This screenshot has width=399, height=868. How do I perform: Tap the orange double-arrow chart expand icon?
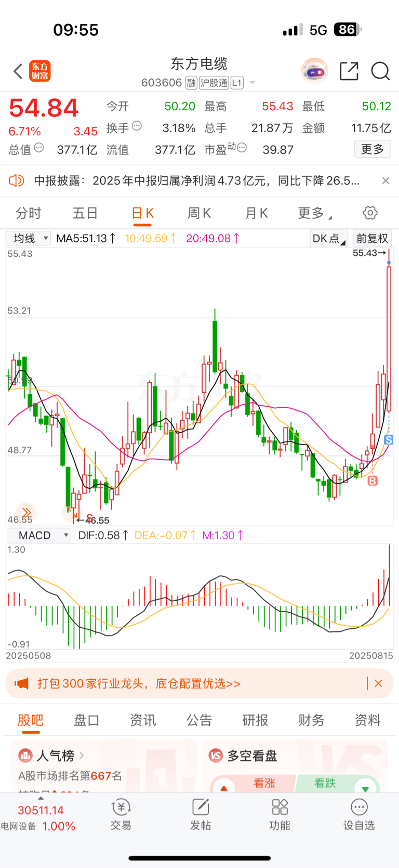26,513
